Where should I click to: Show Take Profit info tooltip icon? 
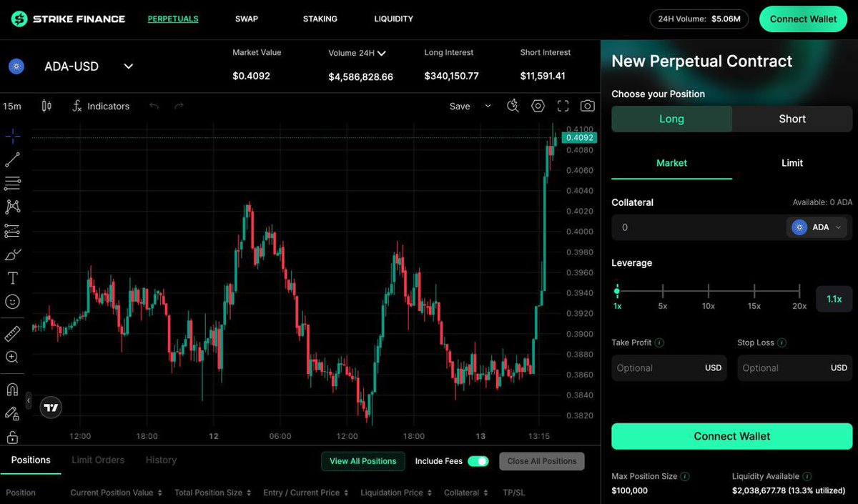point(659,342)
